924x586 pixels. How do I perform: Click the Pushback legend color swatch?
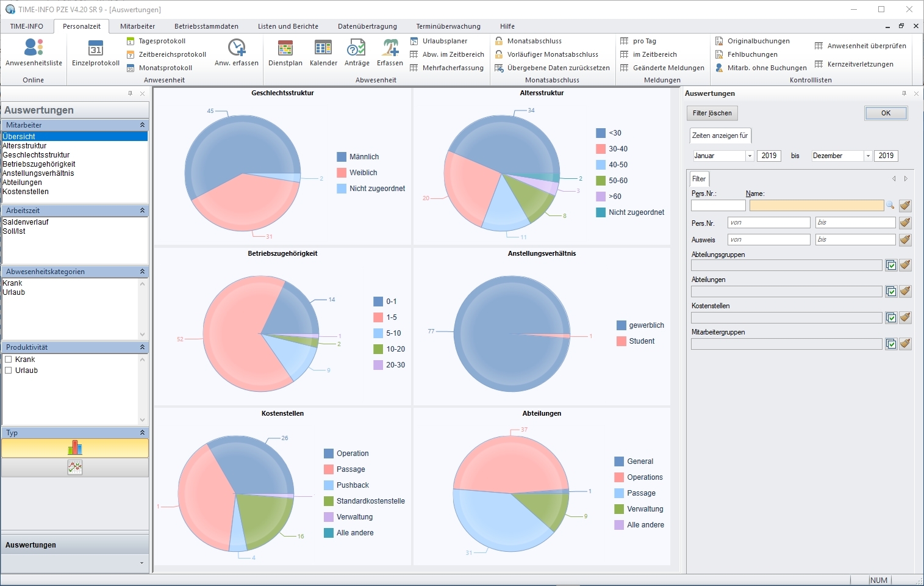[x=329, y=485]
